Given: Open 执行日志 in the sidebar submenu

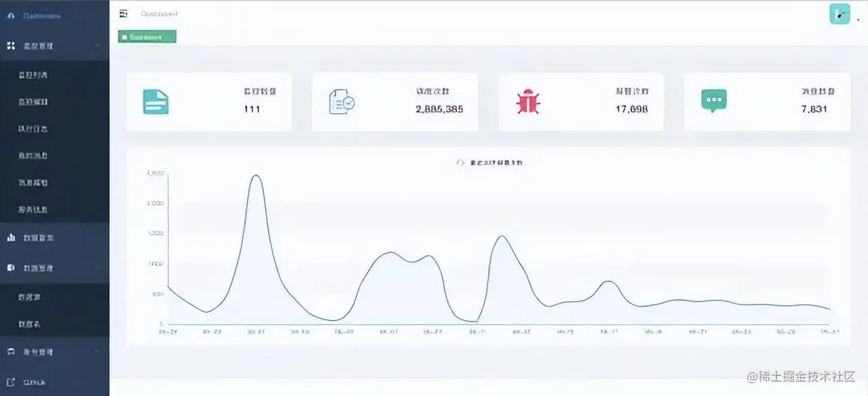Looking at the screenshot, I should pyautogui.click(x=33, y=128).
